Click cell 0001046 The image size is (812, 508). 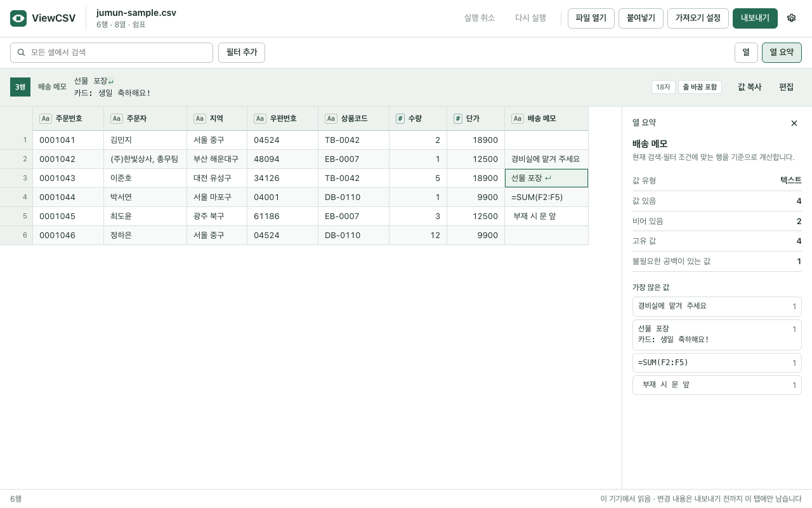coord(69,236)
